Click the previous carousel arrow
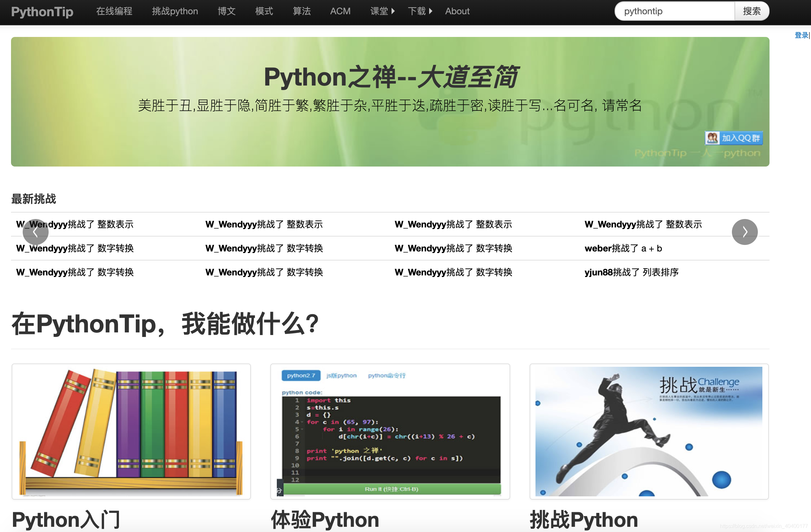The height and width of the screenshot is (532, 811). click(x=35, y=232)
